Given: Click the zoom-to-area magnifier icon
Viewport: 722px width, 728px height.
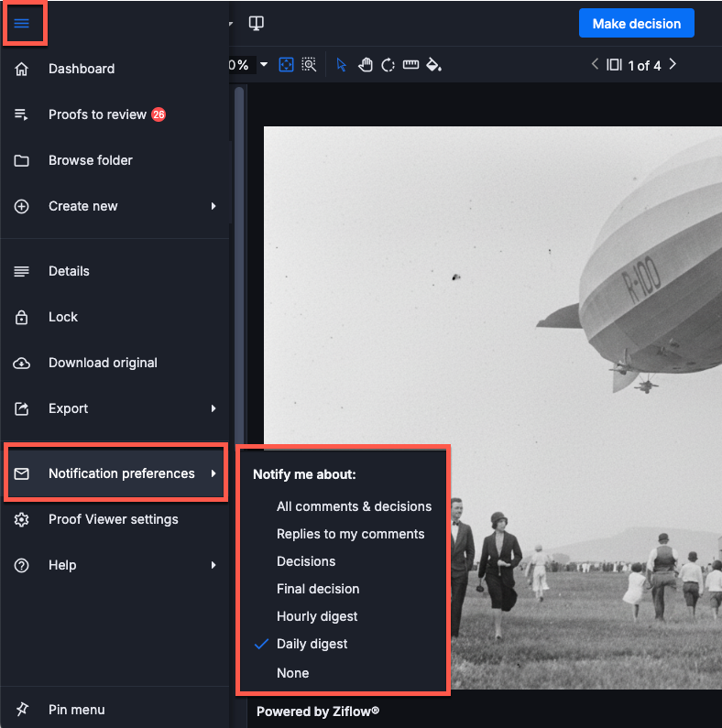Looking at the screenshot, I should [310, 65].
